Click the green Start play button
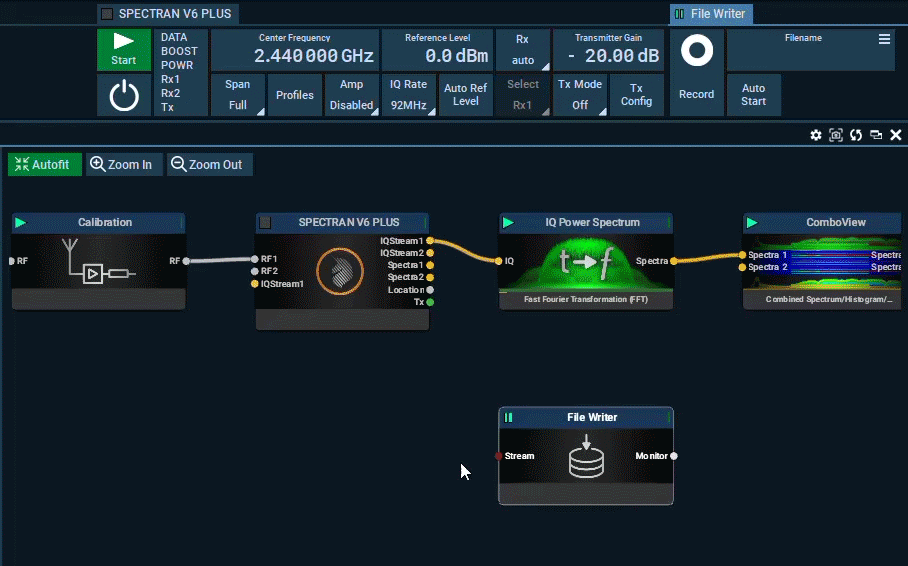Screen dimensions: 908x566 coord(124,50)
